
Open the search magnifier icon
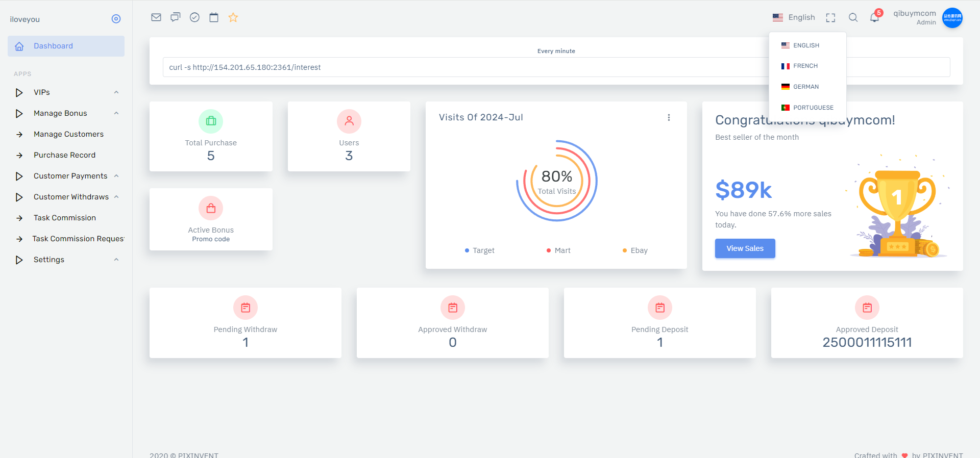[x=853, y=17]
